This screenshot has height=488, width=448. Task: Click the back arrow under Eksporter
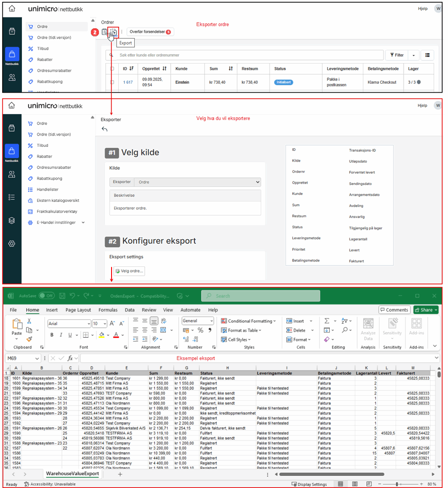pyautogui.click(x=104, y=129)
